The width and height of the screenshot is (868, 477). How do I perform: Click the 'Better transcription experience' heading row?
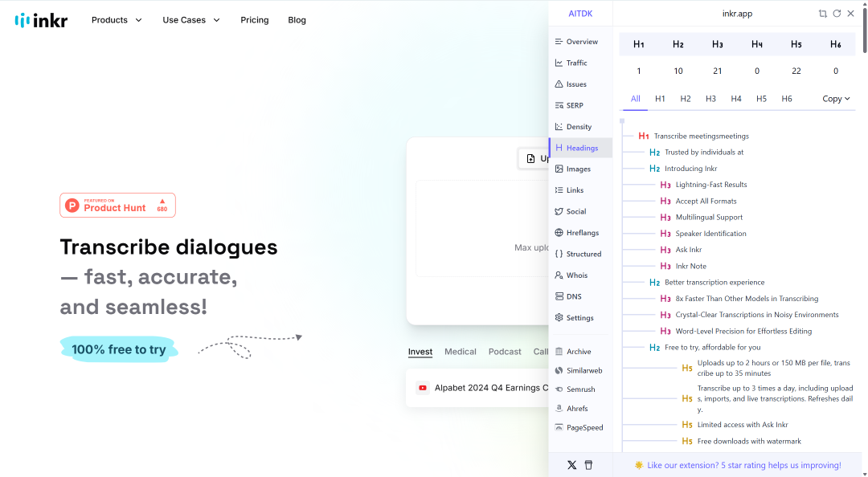707,282
